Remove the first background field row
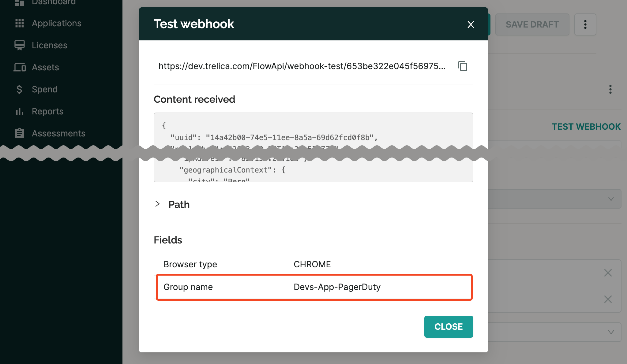Image resolution: width=627 pixels, height=364 pixels. tap(608, 273)
